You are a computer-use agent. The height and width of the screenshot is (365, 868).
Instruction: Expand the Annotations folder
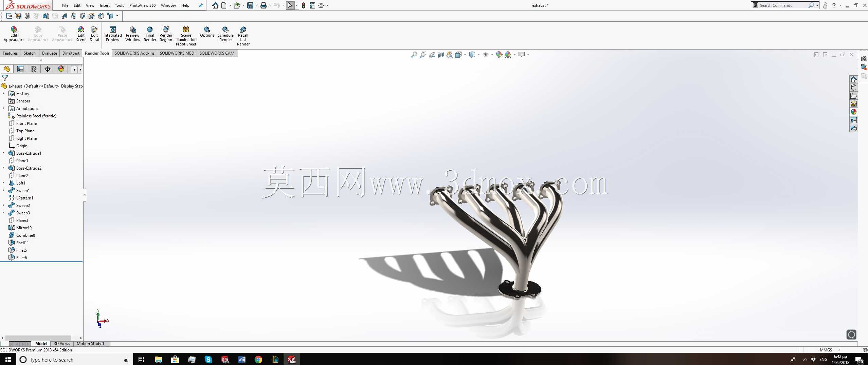[x=3, y=108]
